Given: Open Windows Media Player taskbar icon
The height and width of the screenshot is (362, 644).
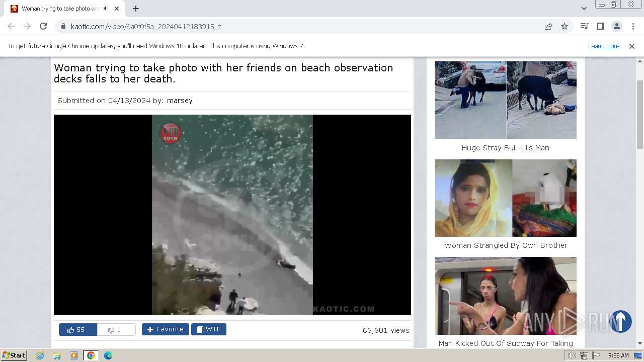Looking at the screenshot, I should (73, 355).
